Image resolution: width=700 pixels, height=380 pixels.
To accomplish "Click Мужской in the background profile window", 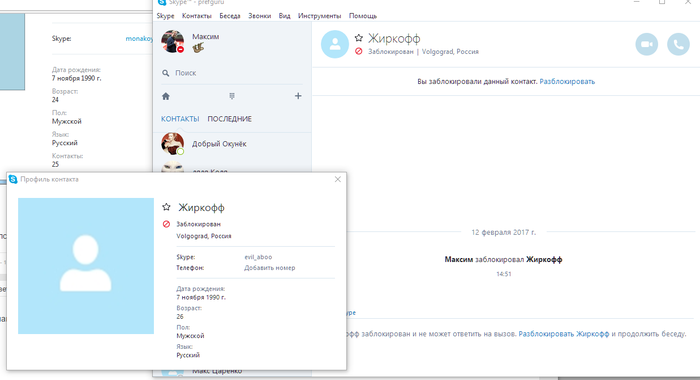I will pos(67,121).
